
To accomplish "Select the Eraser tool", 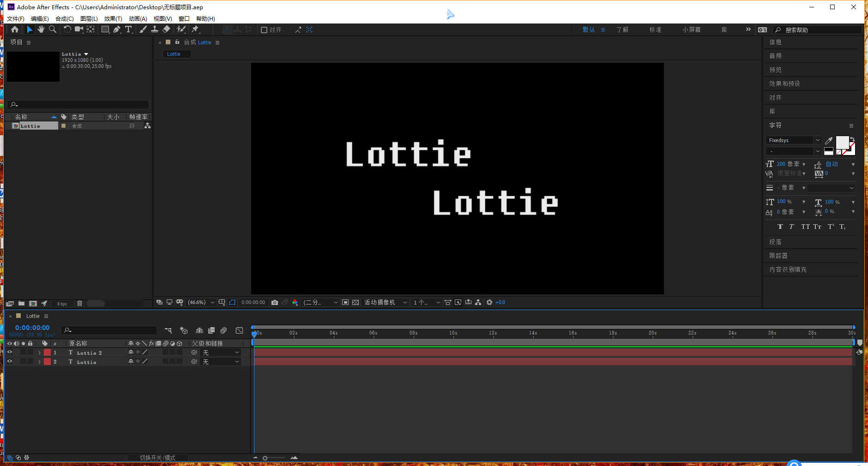I will tap(166, 30).
